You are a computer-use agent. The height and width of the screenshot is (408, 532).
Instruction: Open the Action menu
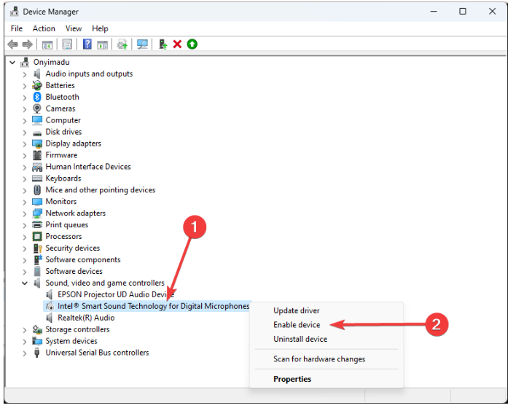(x=44, y=28)
